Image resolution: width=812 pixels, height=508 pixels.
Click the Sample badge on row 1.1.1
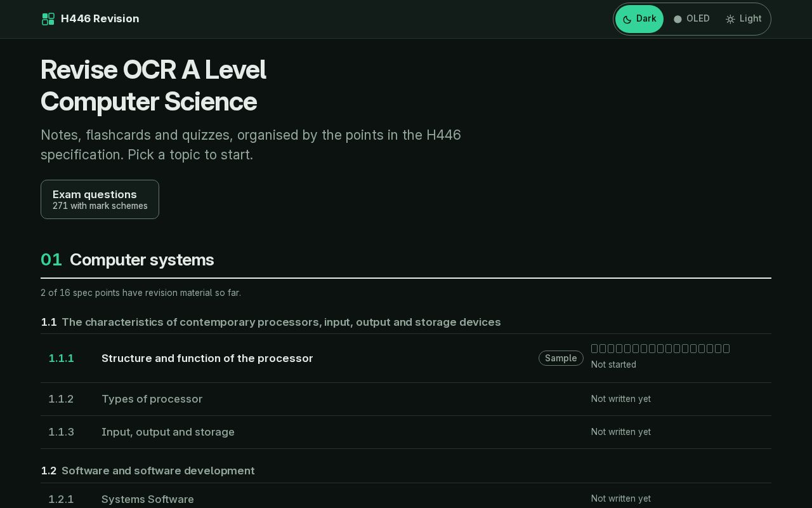[561, 358]
